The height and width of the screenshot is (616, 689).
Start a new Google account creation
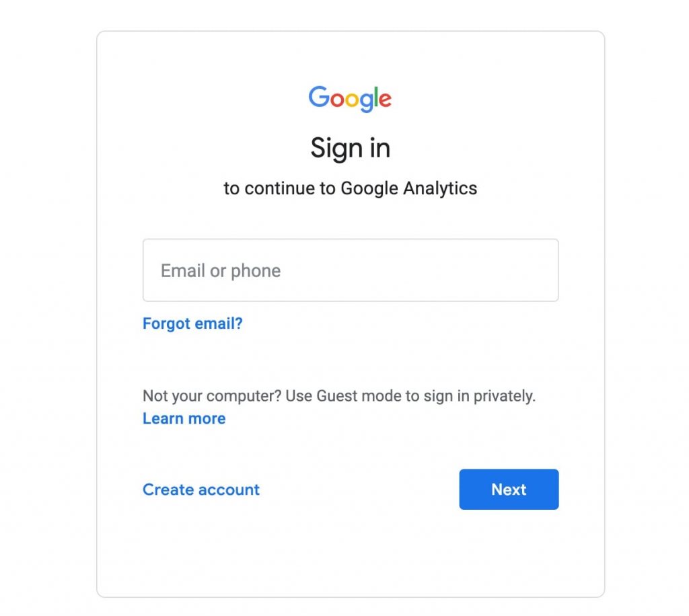(x=201, y=490)
